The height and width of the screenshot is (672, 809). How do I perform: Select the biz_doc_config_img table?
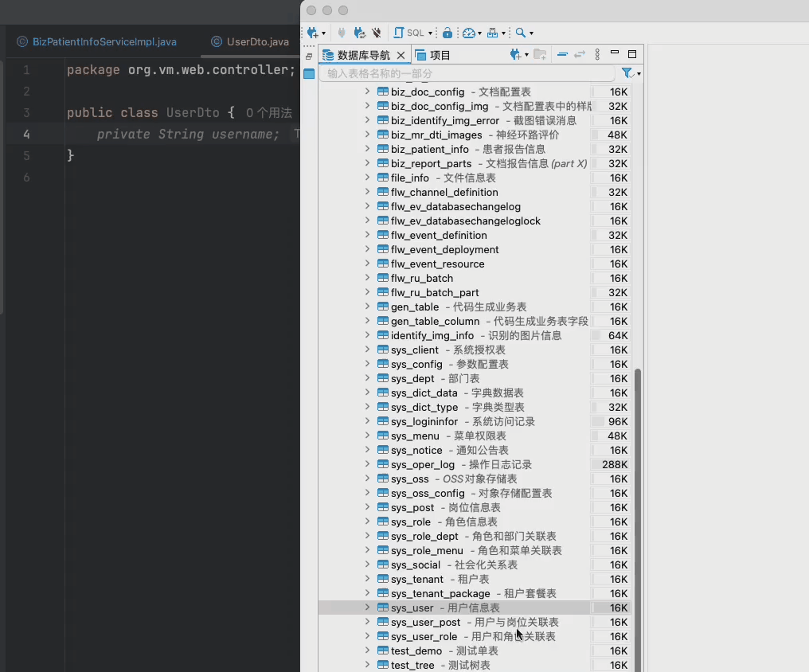coord(440,106)
